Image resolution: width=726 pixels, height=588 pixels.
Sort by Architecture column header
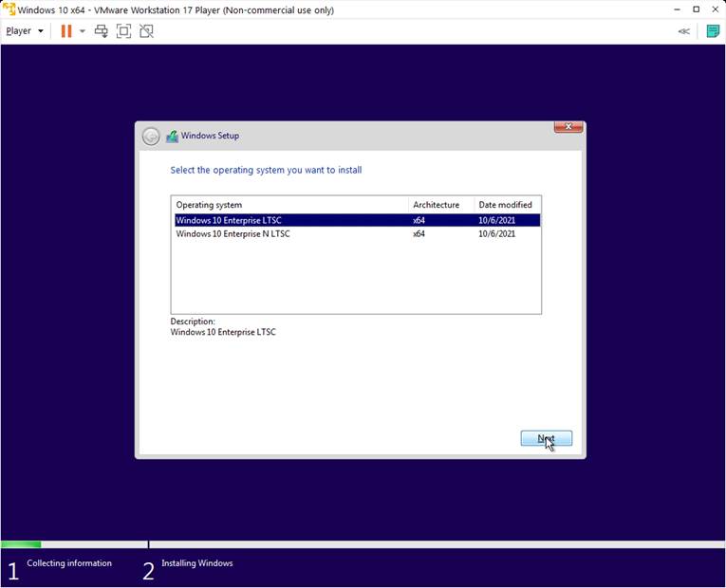click(440, 205)
